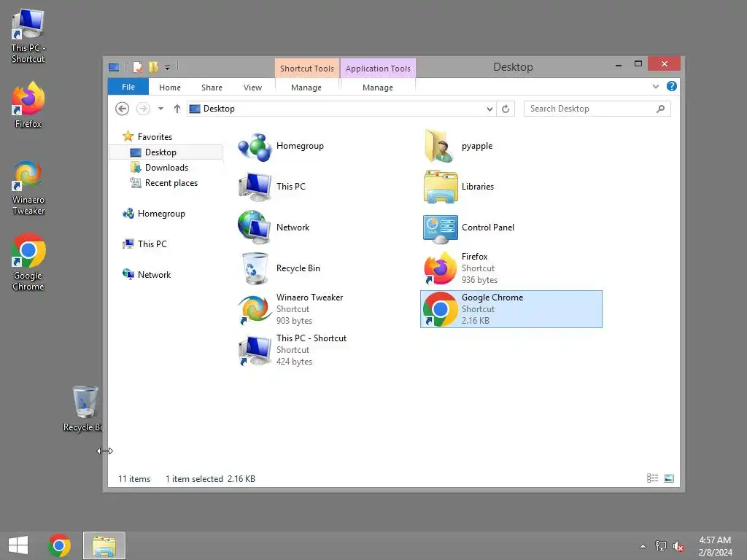Screen dimensions: 747x560
Task: Open the View ribbon tab
Action: point(252,87)
